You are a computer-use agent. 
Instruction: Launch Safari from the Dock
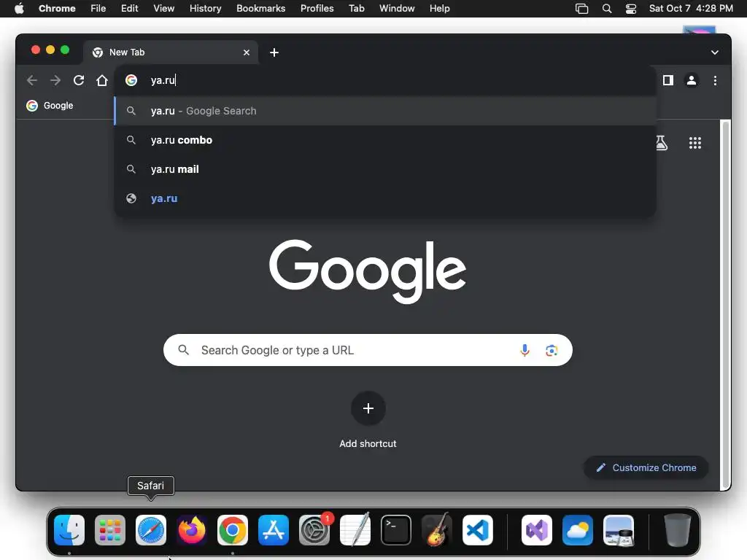(151, 530)
